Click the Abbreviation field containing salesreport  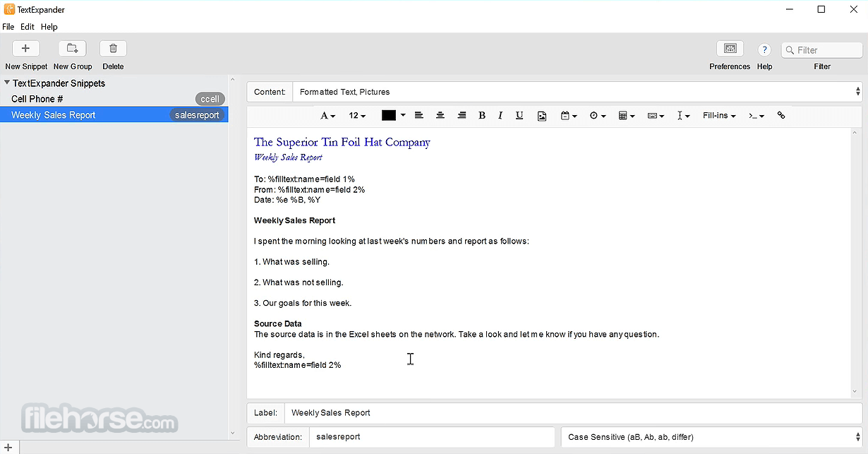(x=432, y=437)
